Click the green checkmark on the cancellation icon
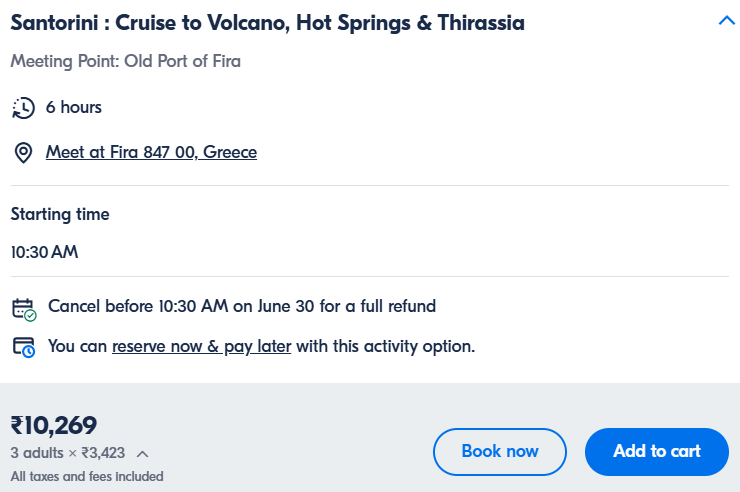The image size is (740, 492). [31, 316]
